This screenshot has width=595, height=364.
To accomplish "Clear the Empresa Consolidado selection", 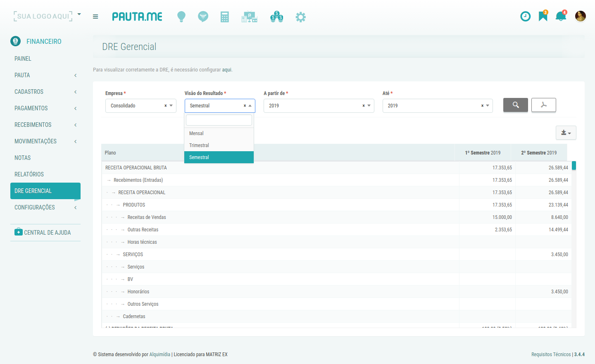I will pos(166,106).
